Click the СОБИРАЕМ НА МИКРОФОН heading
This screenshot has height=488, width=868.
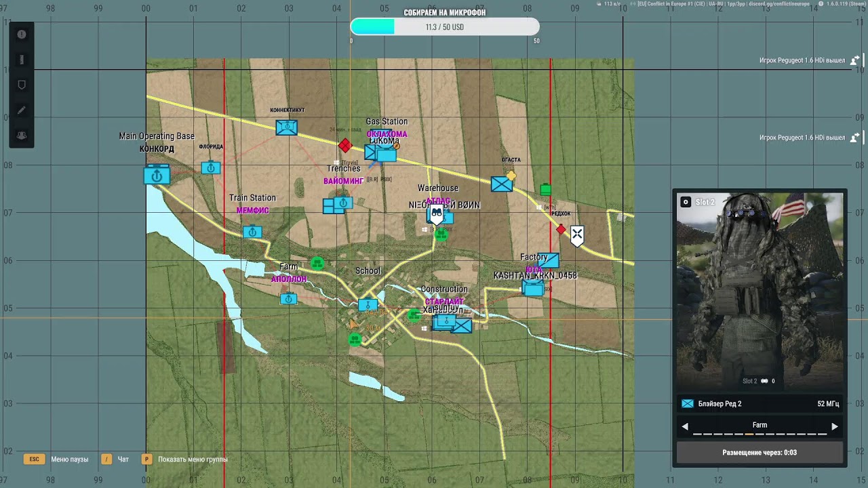click(x=445, y=12)
